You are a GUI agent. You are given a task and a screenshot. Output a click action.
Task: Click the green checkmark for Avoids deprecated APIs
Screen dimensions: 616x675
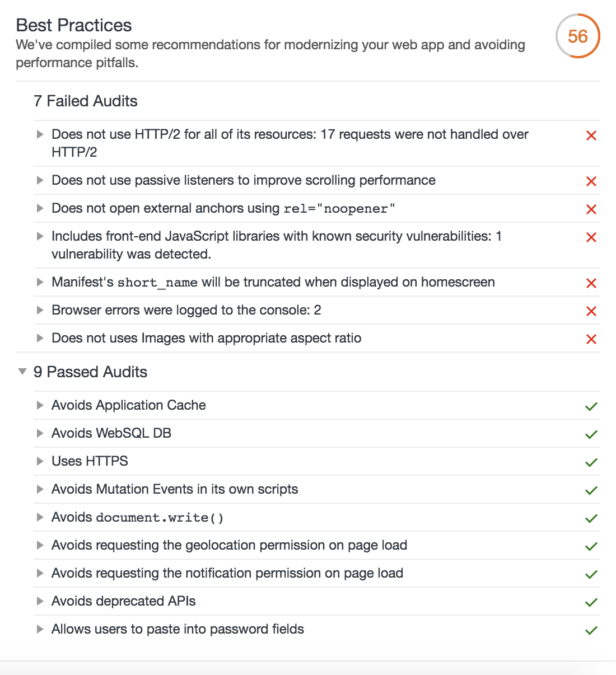pos(591,602)
